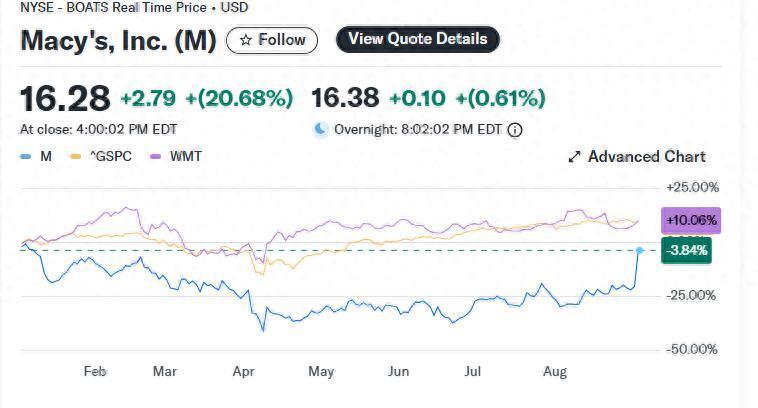
Task: Select the Aug label on the time axis
Action: click(x=554, y=372)
